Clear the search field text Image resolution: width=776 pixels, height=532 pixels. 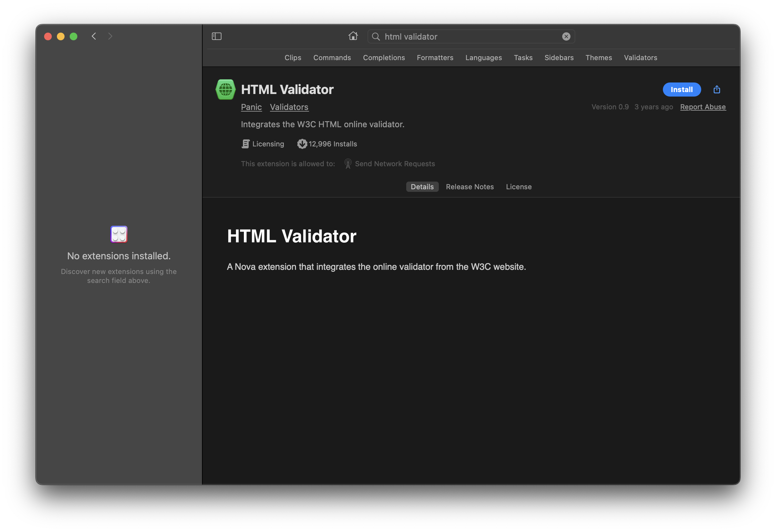566,36
